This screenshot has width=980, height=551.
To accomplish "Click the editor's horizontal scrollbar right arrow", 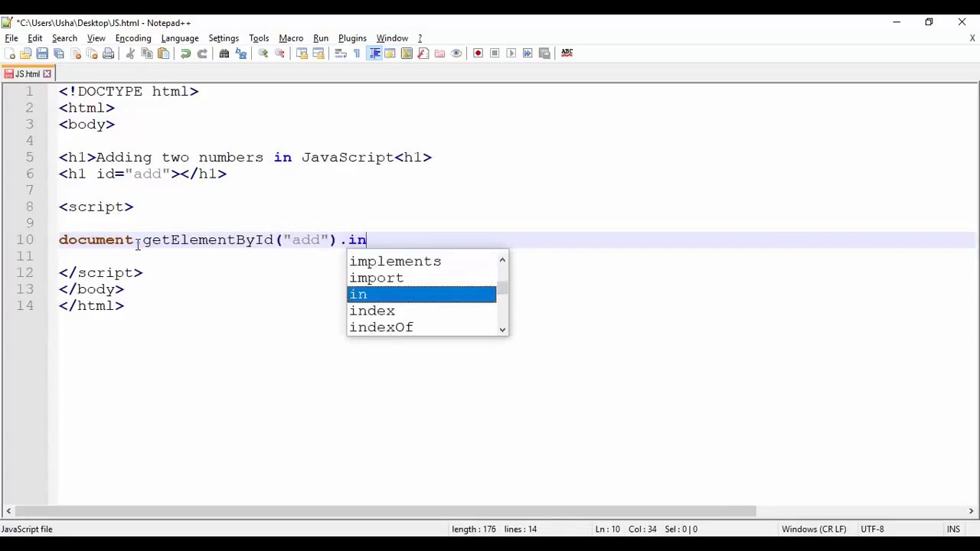I will (x=971, y=511).
